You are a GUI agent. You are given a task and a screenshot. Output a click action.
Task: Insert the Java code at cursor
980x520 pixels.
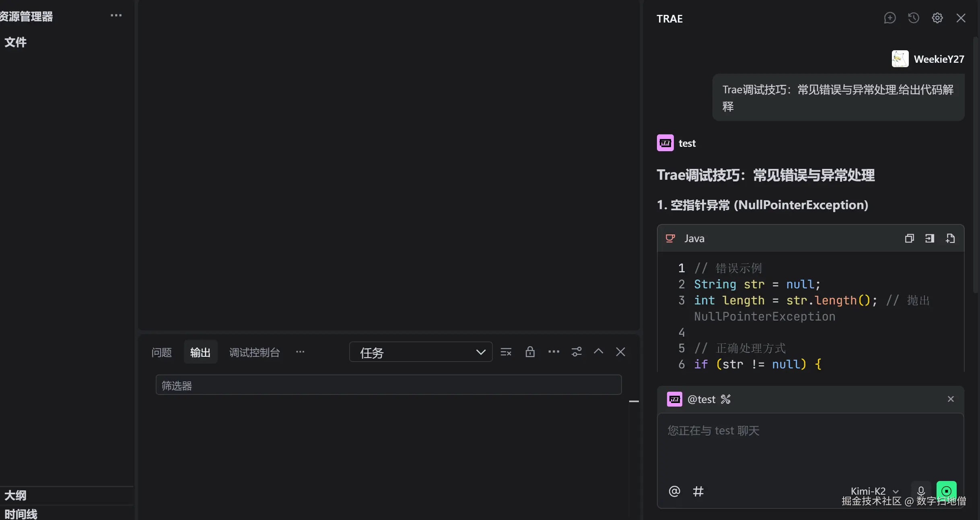click(x=930, y=238)
